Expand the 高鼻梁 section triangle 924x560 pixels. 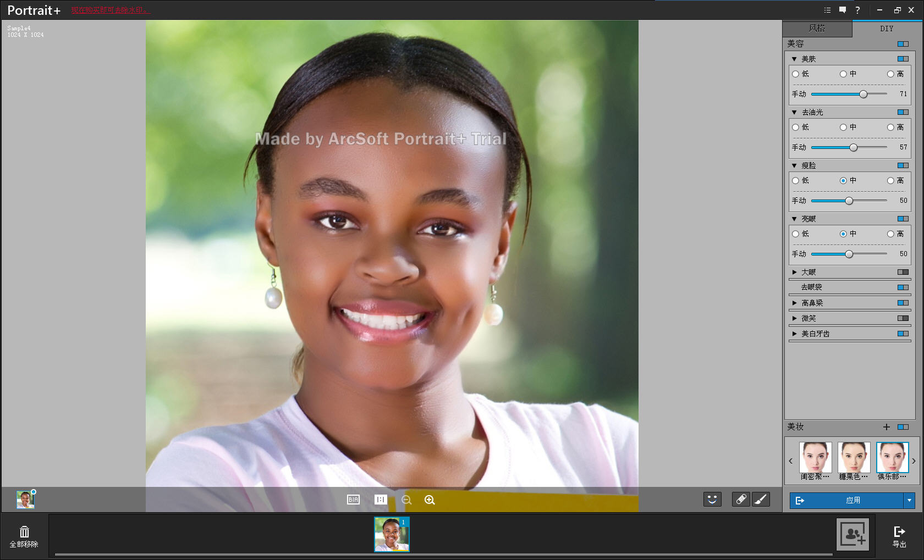[x=794, y=303]
